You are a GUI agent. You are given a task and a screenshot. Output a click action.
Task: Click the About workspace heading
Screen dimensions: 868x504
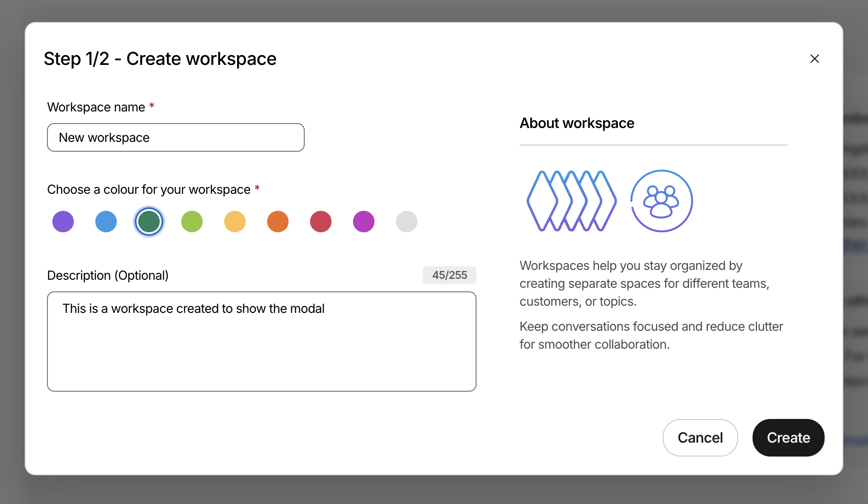pos(577,123)
